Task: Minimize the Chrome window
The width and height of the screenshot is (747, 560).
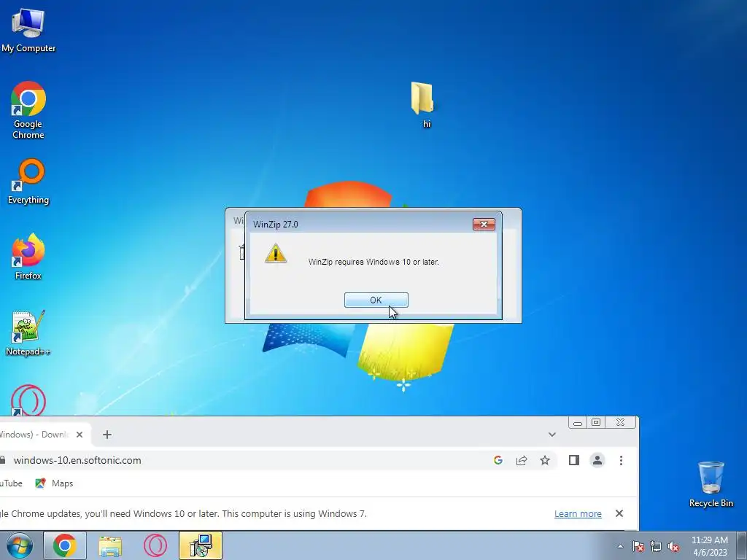Action: point(578,422)
